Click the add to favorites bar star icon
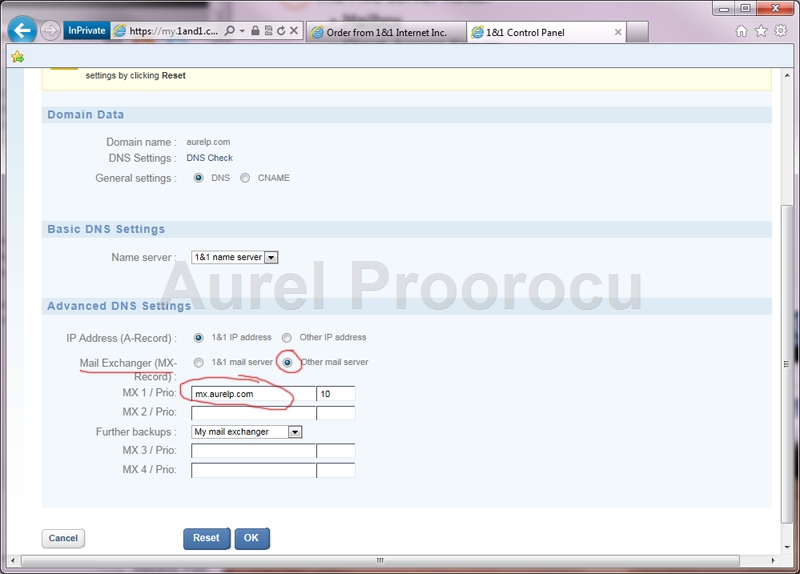 click(x=17, y=57)
